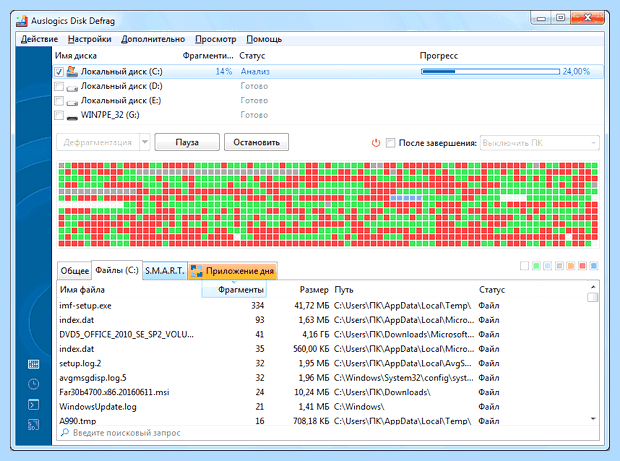Select the avgmsgdisp.log.5 file row

tap(322, 378)
